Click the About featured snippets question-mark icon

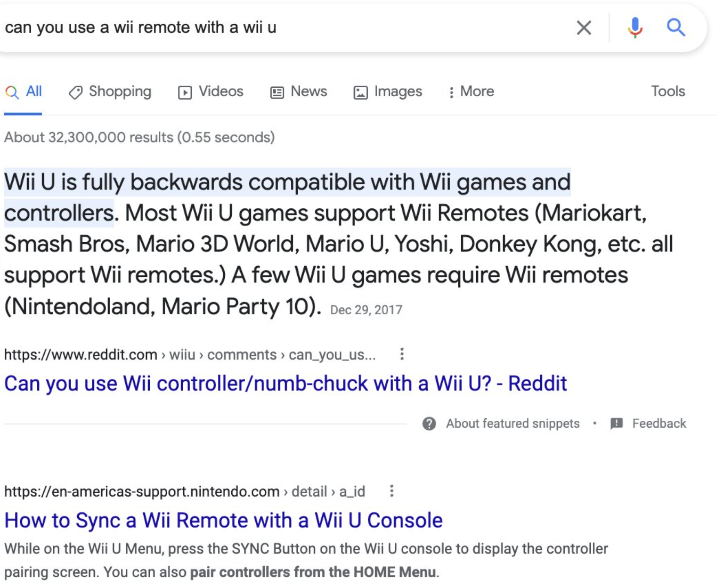[x=430, y=423]
